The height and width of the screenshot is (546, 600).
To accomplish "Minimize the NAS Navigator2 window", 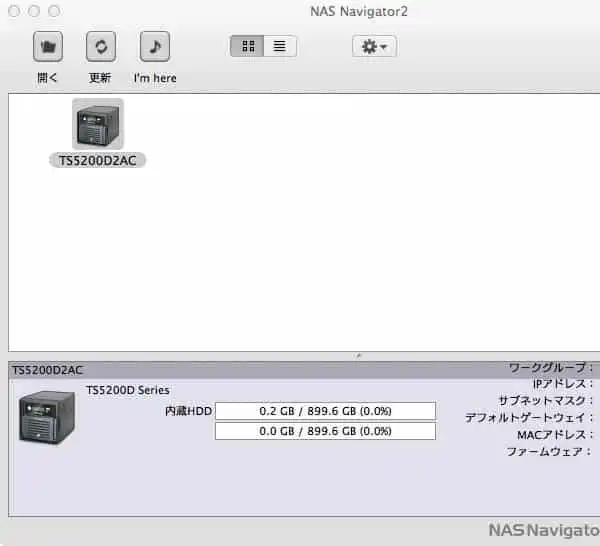I will point(34,11).
